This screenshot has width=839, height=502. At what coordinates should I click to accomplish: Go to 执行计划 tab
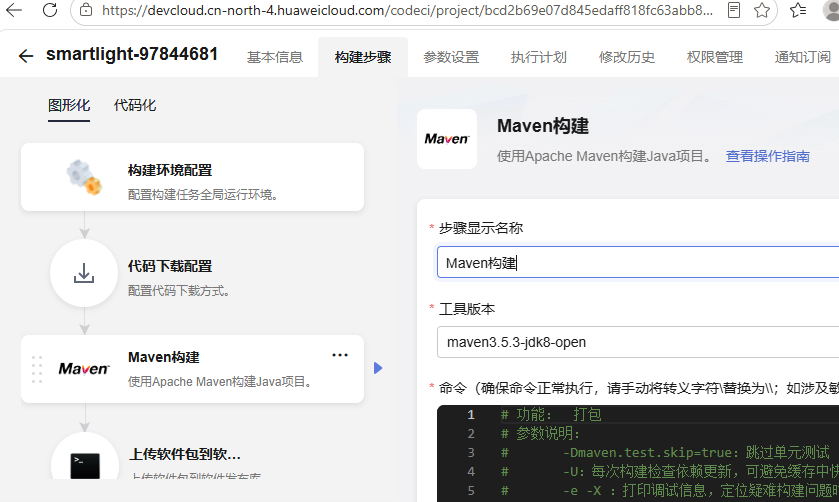coord(538,57)
